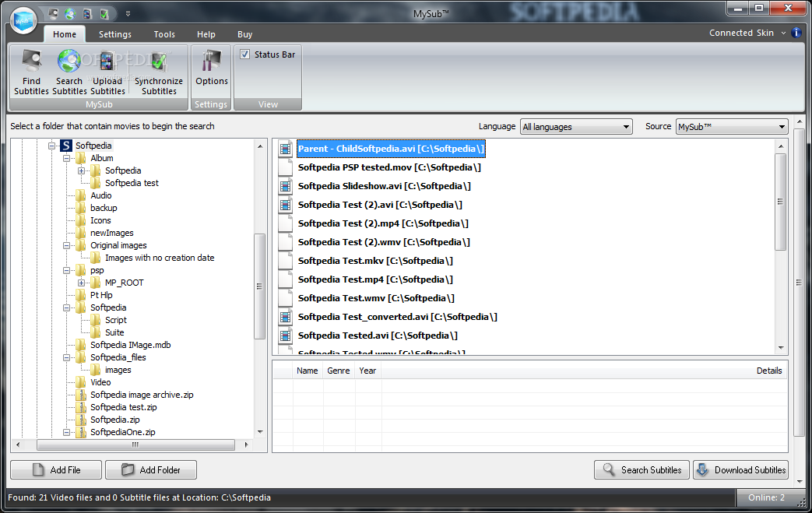Open the Source dropdown
The image size is (812, 513).
coord(732,127)
